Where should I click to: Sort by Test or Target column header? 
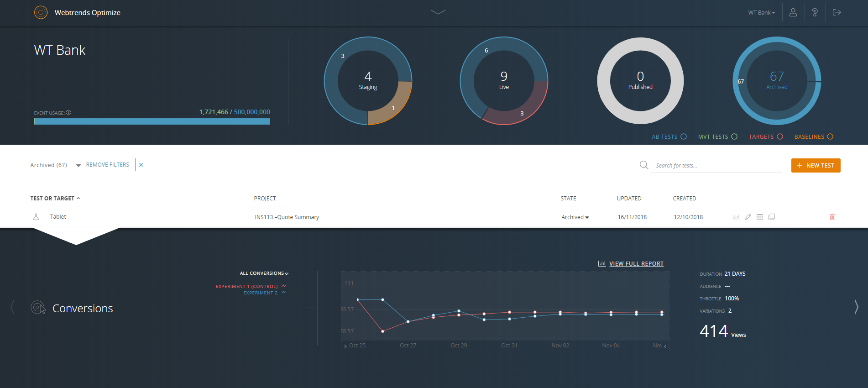[55, 198]
